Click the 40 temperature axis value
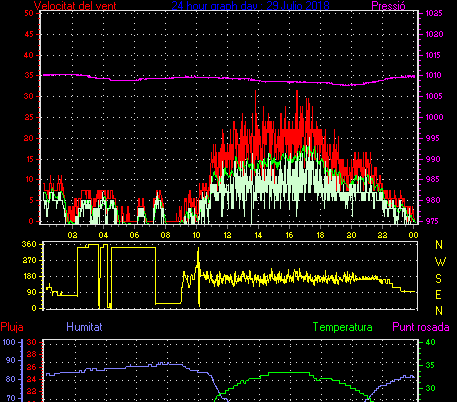457x402 pixels. (x=430, y=342)
